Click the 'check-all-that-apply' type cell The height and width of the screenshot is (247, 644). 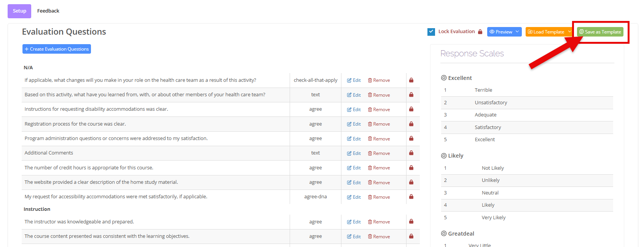(x=316, y=80)
